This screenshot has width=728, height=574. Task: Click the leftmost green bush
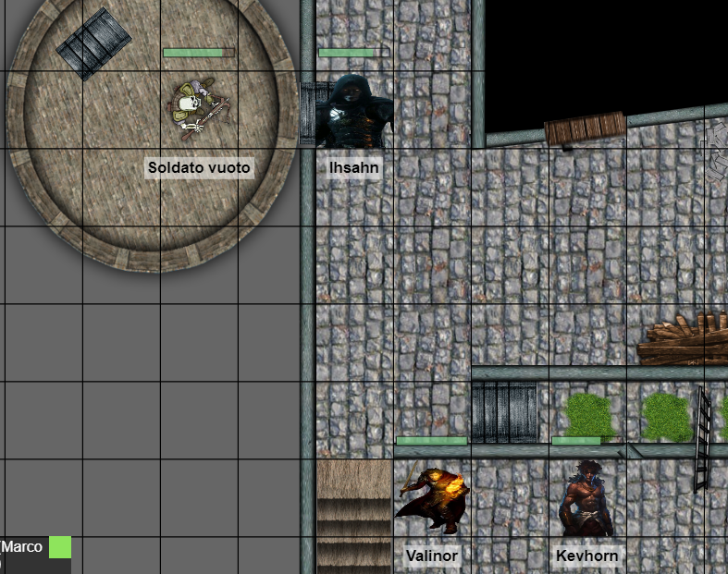589,414
